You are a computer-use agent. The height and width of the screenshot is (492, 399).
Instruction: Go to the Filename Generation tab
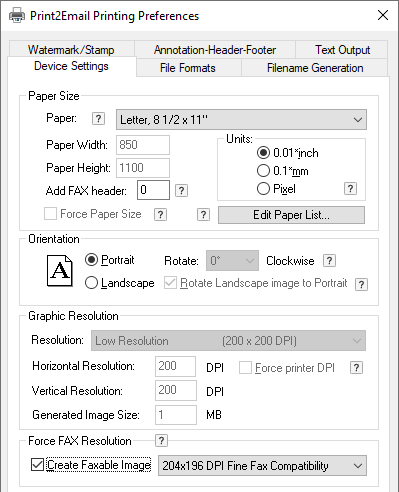tap(315, 68)
